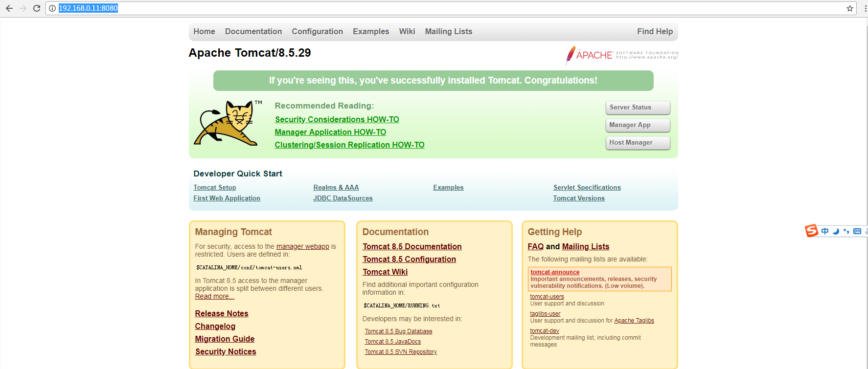Open the tomcat-dev mailing list link
This screenshot has width=868, height=369.
click(545, 331)
